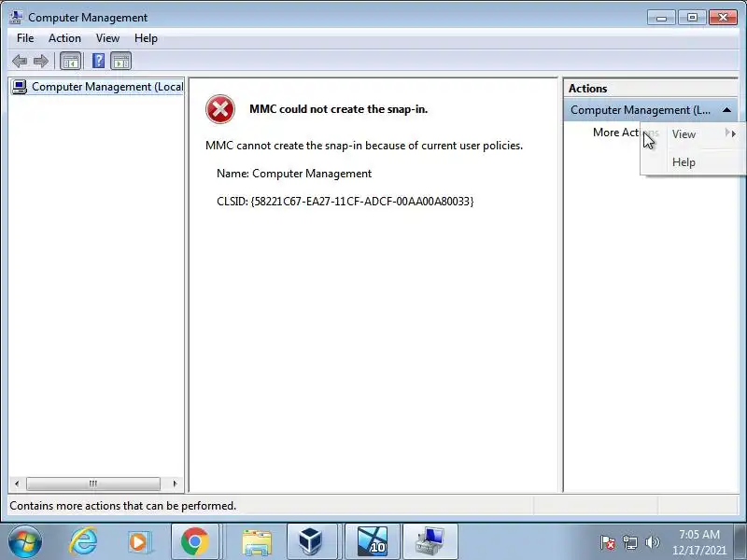Click the red error X icon

pyautogui.click(x=220, y=109)
